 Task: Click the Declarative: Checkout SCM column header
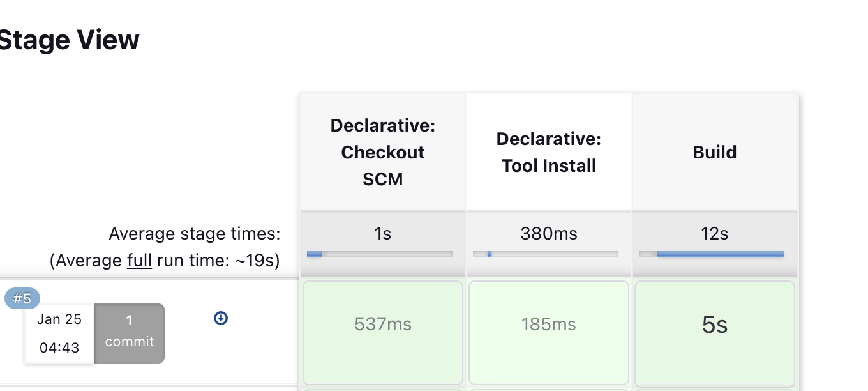pyautogui.click(x=383, y=152)
